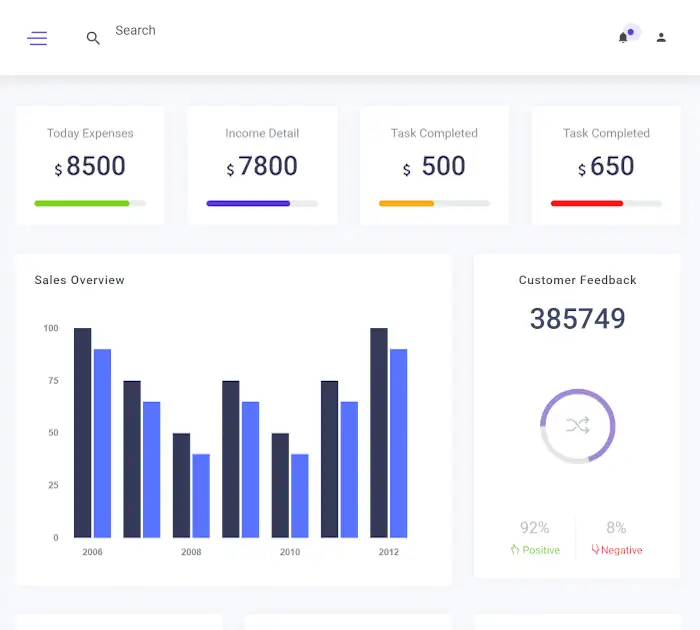The width and height of the screenshot is (700, 630).
Task: Open the user profile icon
Action: (661, 38)
